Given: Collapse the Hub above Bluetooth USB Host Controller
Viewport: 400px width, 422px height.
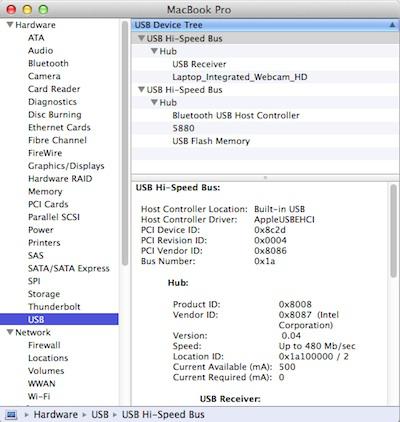Looking at the screenshot, I should point(154,102).
